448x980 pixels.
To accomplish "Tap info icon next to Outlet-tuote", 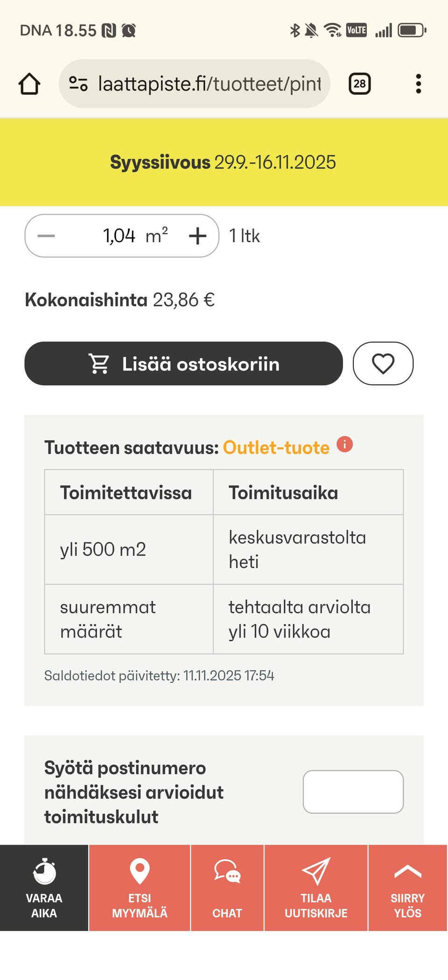I will (345, 445).
